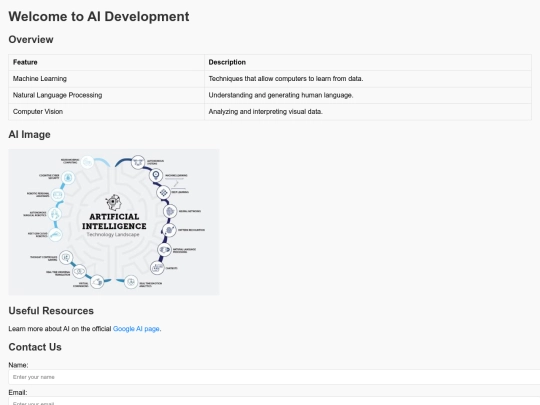Click the Real Time Universal Translation icon
Image resolution: width=540 pixels, height=405 pixels.
pos(79,272)
